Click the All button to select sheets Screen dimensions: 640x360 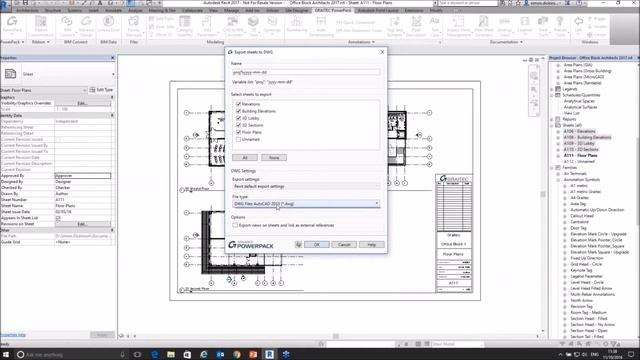click(245, 158)
